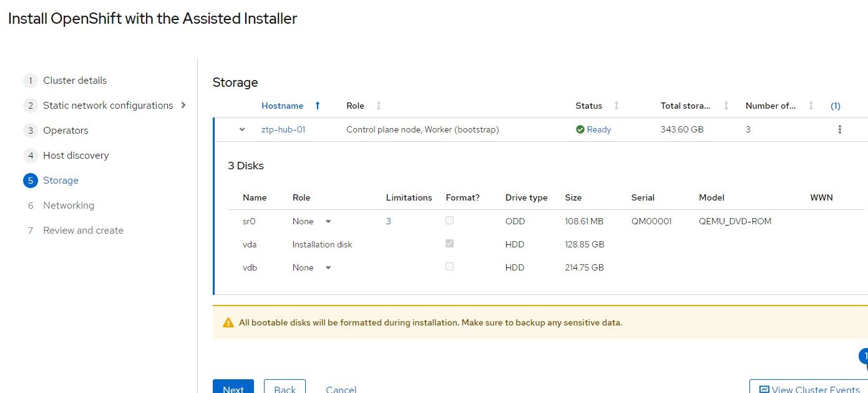The width and height of the screenshot is (868, 393).
Task: Click 3 Disks heading
Action: pos(246,166)
